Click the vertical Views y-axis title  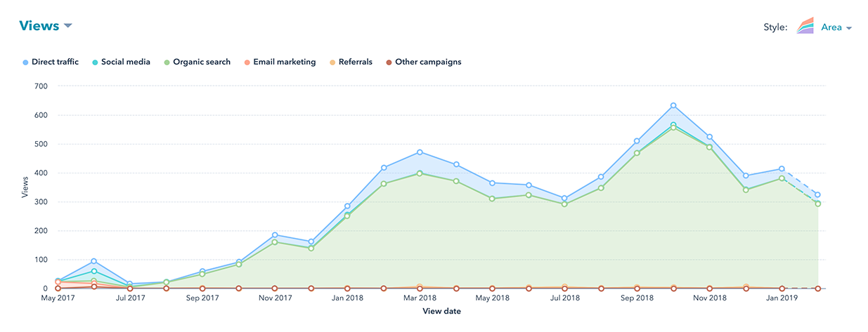[x=25, y=187]
